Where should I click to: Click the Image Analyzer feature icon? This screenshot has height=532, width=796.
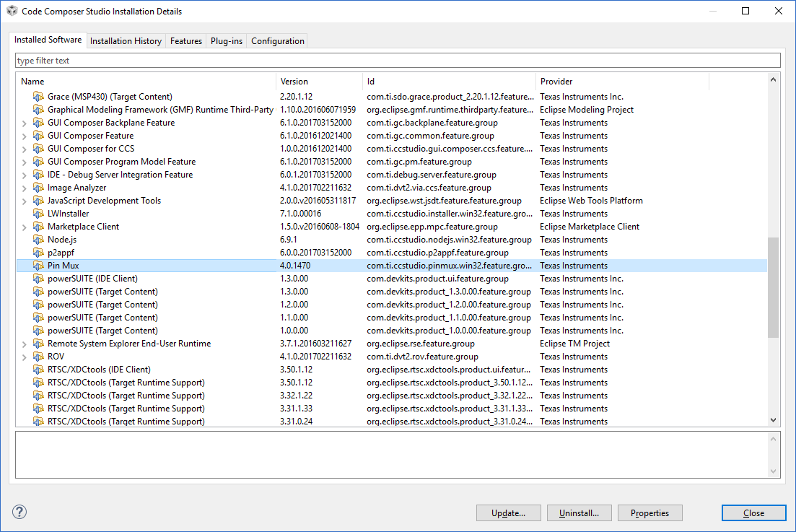38,187
